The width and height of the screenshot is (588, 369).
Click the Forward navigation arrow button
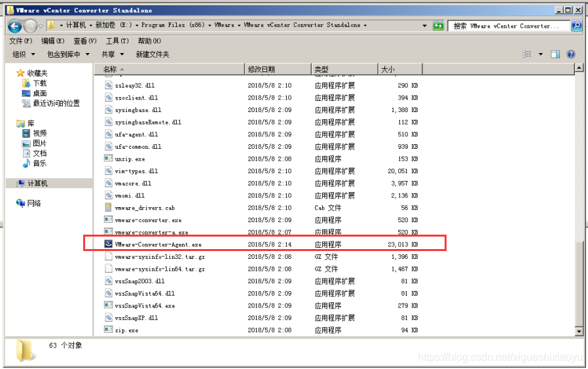pyautogui.click(x=30, y=26)
